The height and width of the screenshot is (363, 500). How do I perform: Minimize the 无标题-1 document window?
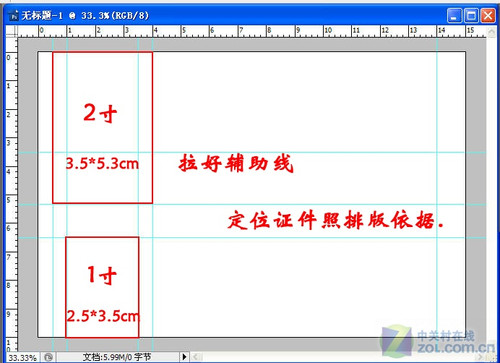(454, 16)
